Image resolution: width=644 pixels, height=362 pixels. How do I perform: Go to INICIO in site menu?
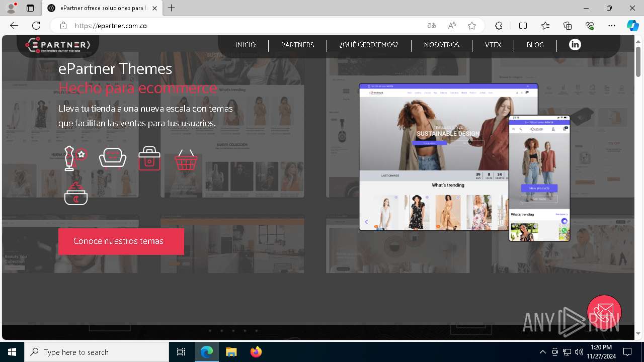pos(246,45)
